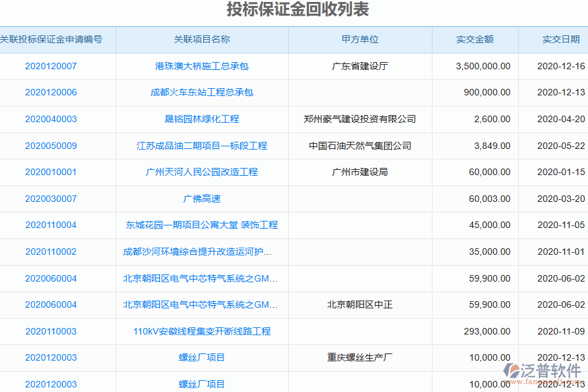This screenshot has width=588, height=392.
Task: Click the 实交金额 column header
Action: [x=474, y=39]
